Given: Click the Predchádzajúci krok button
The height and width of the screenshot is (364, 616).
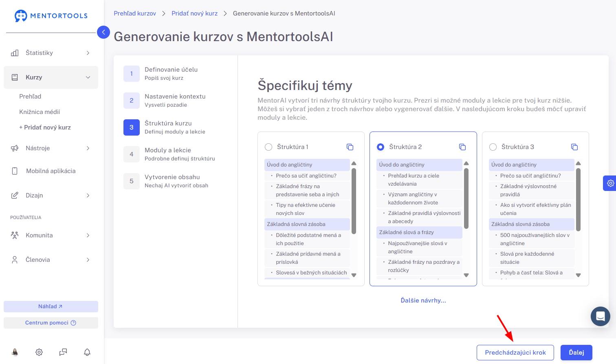Looking at the screenshot, I should coord(515,353).
